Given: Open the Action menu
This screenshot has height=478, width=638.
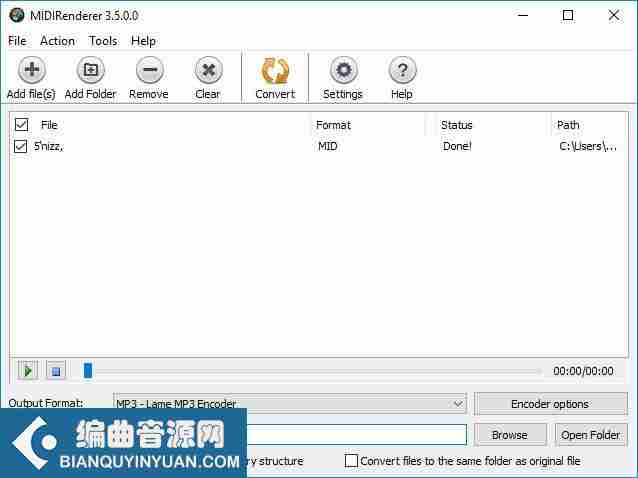Looking at the screenshot, I should pos(57,41).
